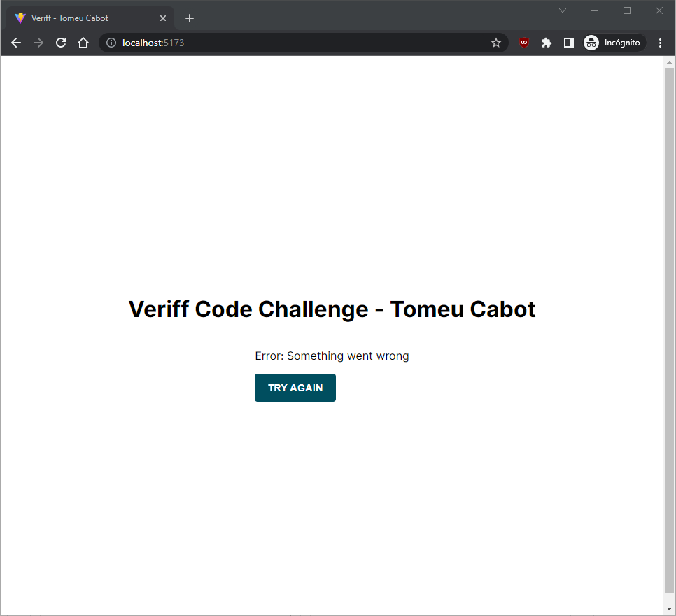Click the scrollbar down arrow

pos(669,609)
